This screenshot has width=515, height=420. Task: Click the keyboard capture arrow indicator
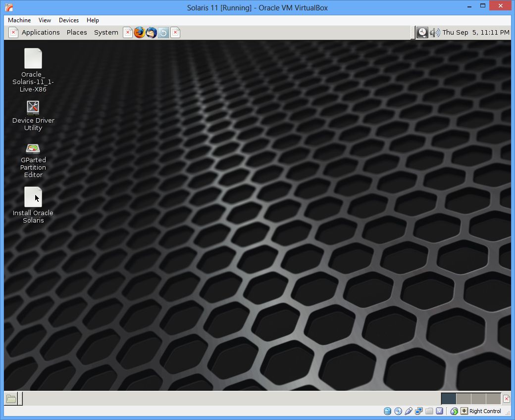click(464, 411)
